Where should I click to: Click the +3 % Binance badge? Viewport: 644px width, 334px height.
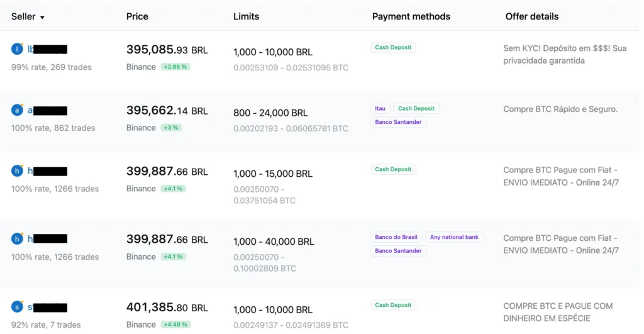click(171, 128)
